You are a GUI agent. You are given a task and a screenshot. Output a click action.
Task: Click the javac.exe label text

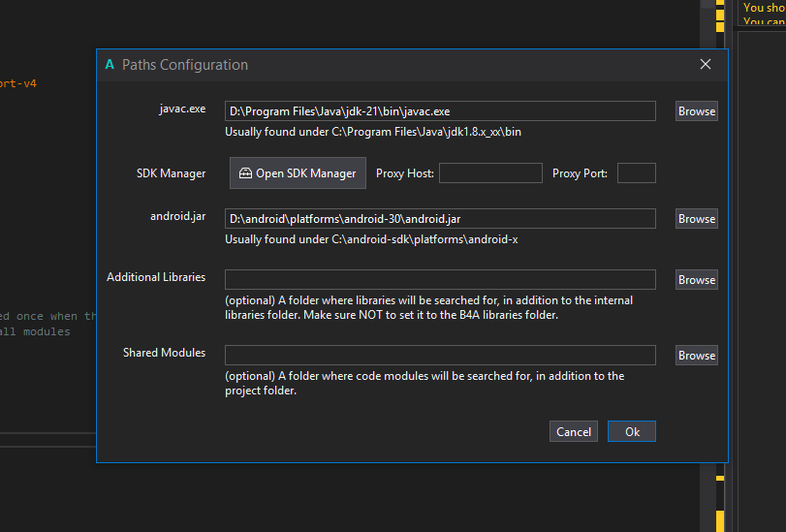point(182,109)
